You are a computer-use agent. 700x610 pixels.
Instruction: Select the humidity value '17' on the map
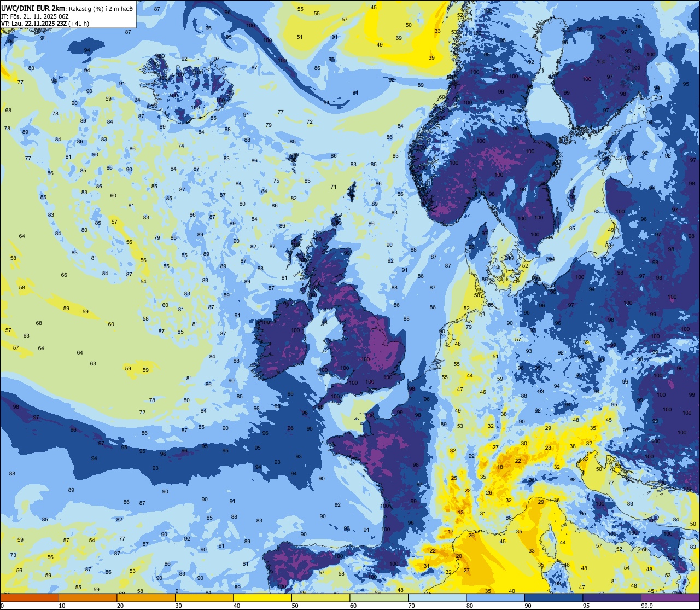(451, 531)
